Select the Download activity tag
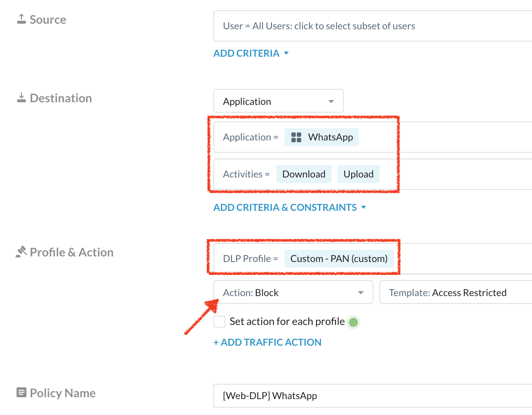532x415 pixels. pos(304,174)
